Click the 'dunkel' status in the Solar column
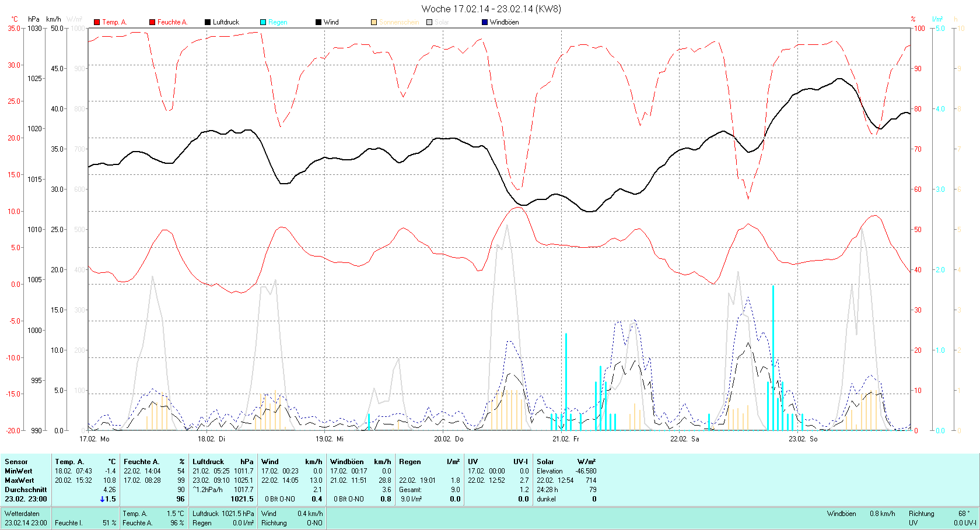The width and height of the screenshot is (980, 530). pos(546,499)
